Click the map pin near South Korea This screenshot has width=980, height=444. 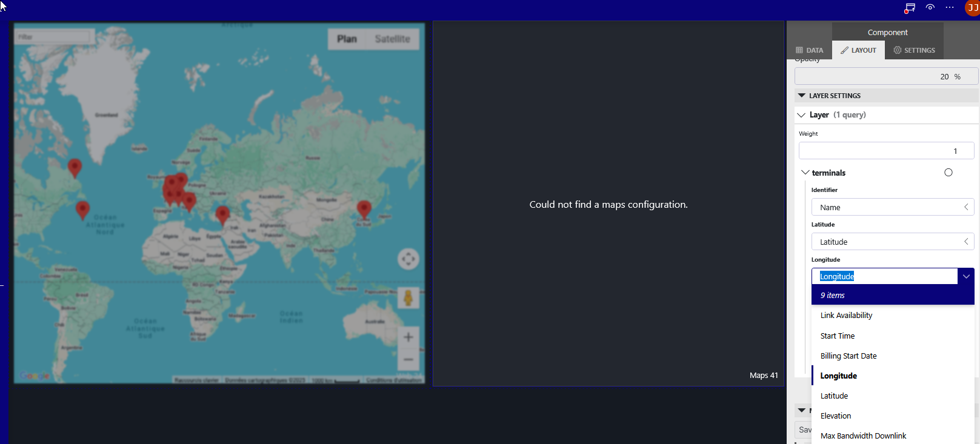pyautogui.click(x=364, y=210)
